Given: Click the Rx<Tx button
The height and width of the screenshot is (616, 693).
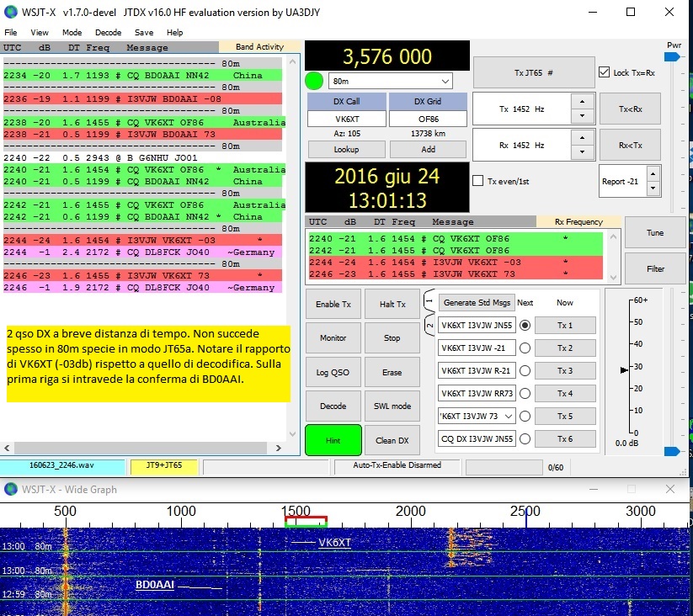Looking at the screenshot, I should (630, 145).
